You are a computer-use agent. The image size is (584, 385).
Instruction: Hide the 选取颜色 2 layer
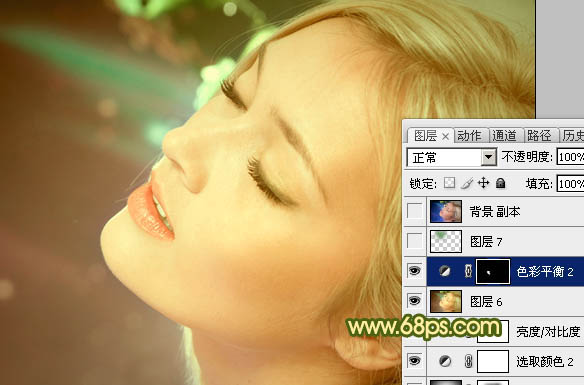415,360
